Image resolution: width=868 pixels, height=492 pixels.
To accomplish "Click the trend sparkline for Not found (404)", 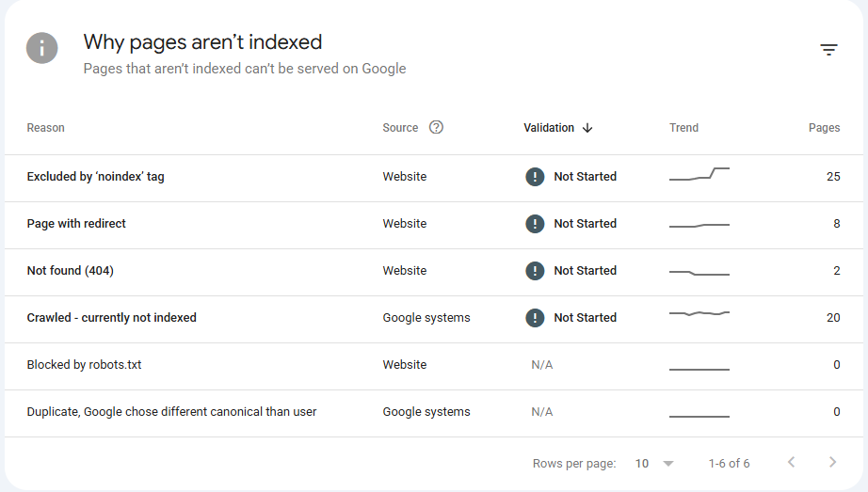I will [699, 273].
